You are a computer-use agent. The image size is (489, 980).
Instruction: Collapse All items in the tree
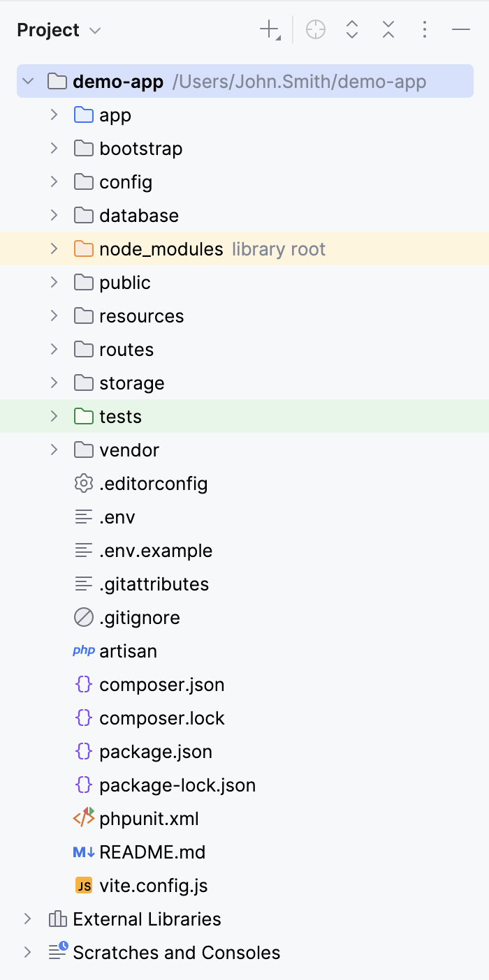point(388,29)
